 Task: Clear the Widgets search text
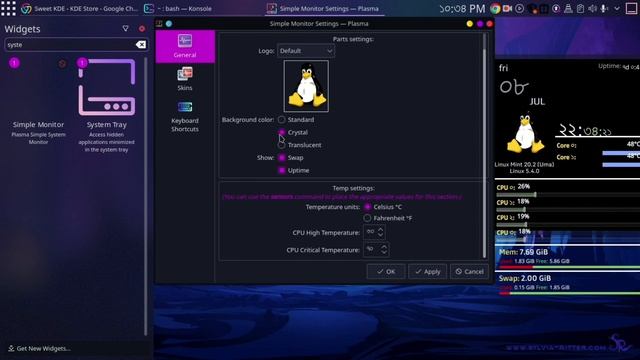coord(141,44)
